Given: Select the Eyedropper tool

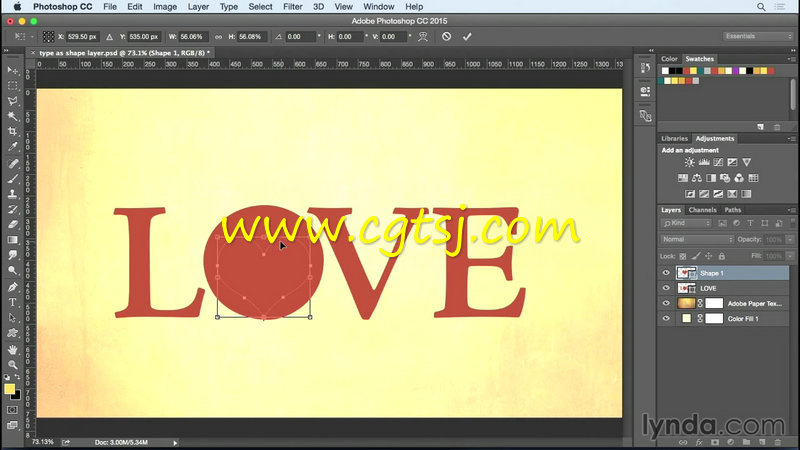Looking at the screenshot, I should 12,147.
